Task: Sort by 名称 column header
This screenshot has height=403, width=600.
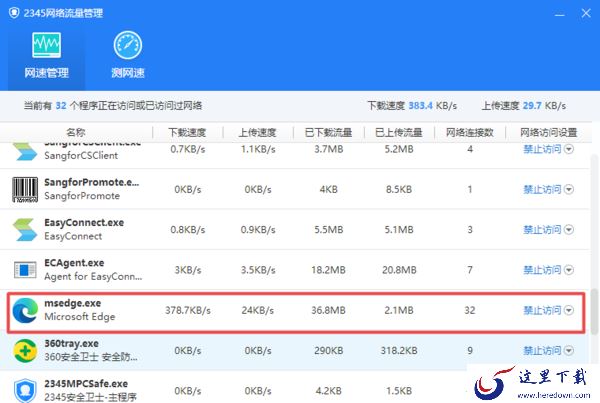Action: pyautogui.click(x=76, y=132)
